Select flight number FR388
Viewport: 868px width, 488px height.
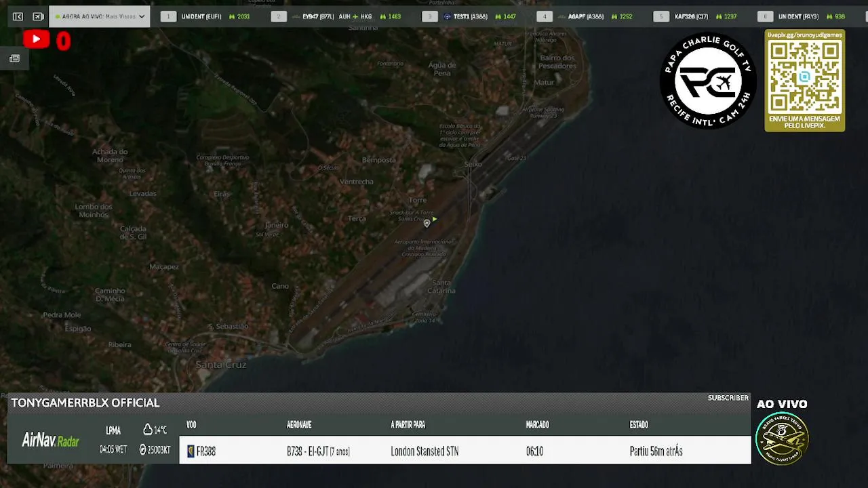(x=206, y=451)
